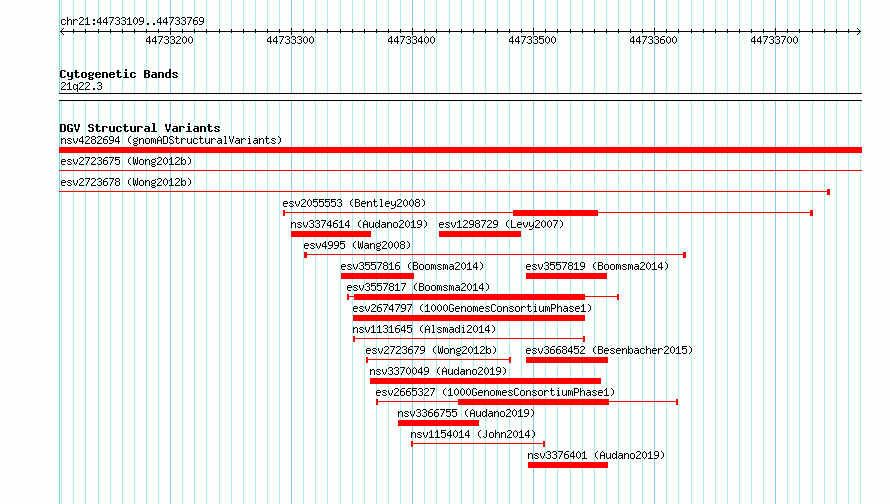
Task: Open esv3557816 (Boomsma2014) label
Action: point(412,266)
